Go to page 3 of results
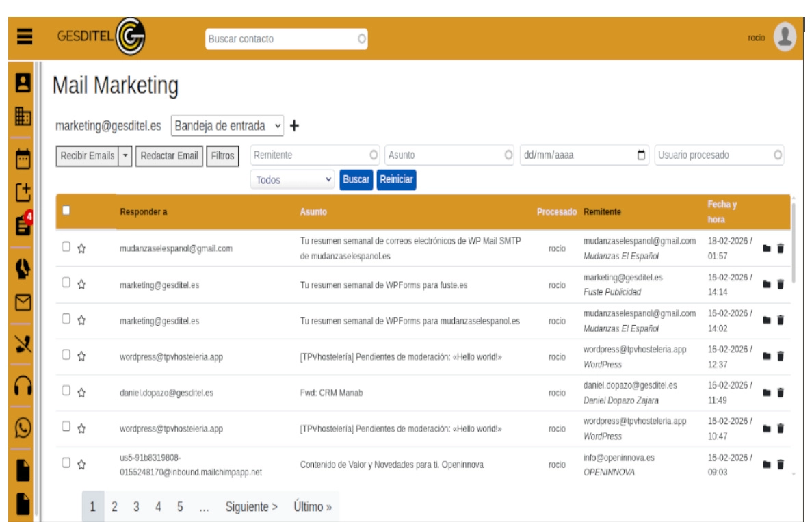812x522 pixels. tap(136, 507)
